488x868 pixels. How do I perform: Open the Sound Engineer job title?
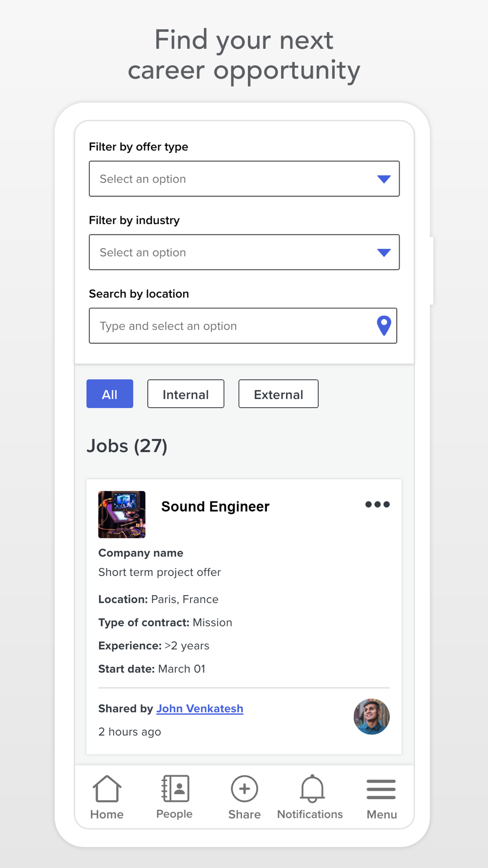coord(215,507)
